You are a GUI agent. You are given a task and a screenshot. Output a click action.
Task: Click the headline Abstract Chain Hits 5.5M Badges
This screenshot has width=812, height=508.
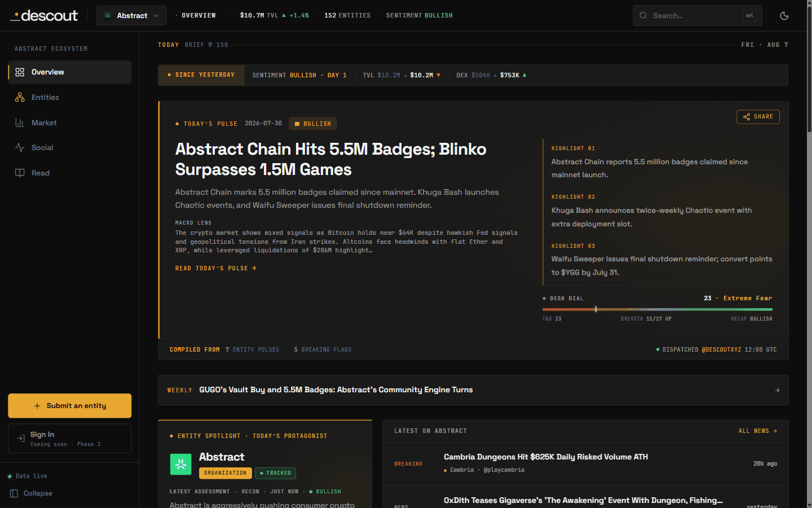(331, 159)
